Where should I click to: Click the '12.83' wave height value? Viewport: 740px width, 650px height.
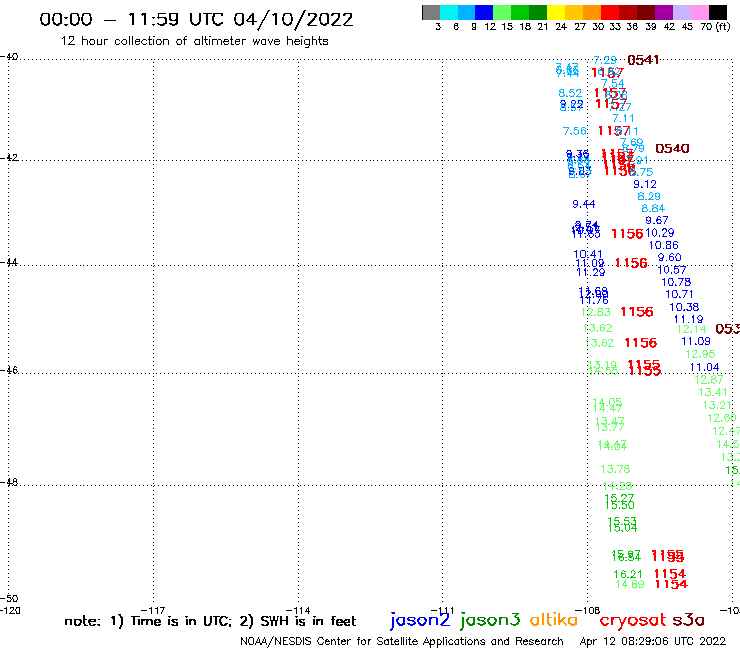[596, 312]
